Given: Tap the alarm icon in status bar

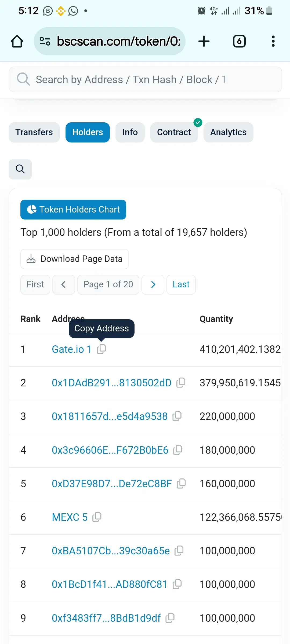Looking at the screenshot, I should coord(201,11).
